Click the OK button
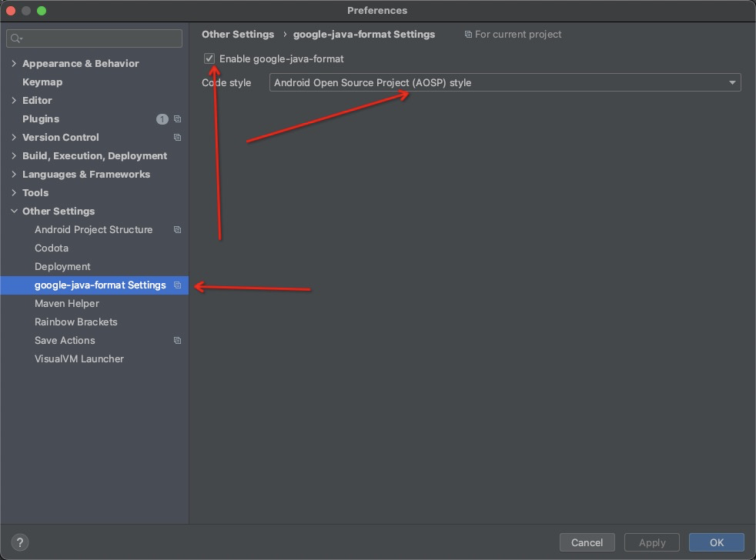Screen dimensions: 756x560 point(717,542)
